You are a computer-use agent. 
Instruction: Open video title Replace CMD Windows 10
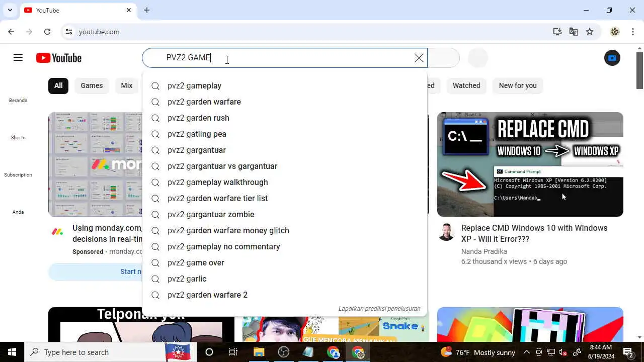(x=534, y=233)
